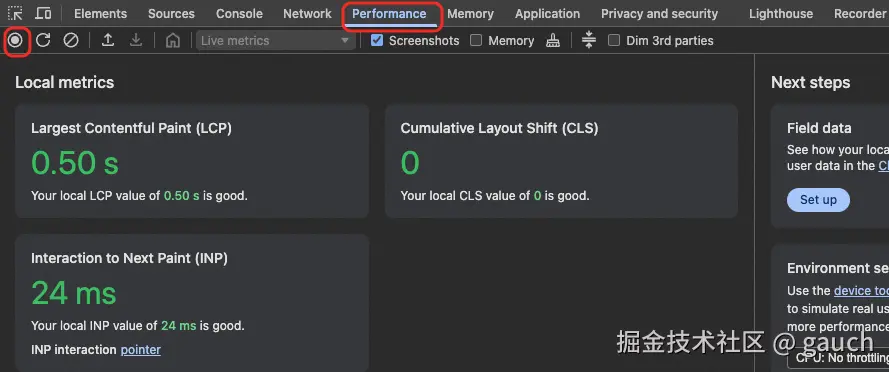Switch to the Console tab
Viewport: 889px width, 372px height.
pos(239,14)
